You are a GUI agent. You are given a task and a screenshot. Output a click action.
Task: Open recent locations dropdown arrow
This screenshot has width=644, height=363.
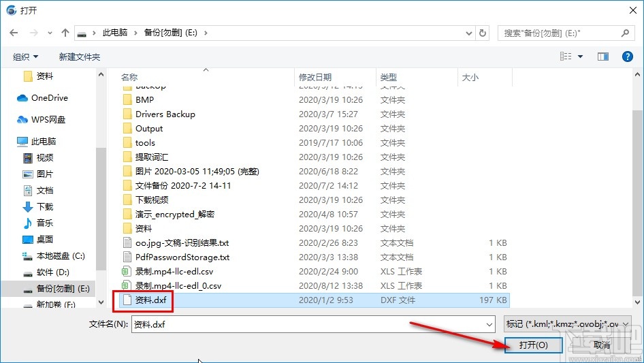(x=50, y=33)
